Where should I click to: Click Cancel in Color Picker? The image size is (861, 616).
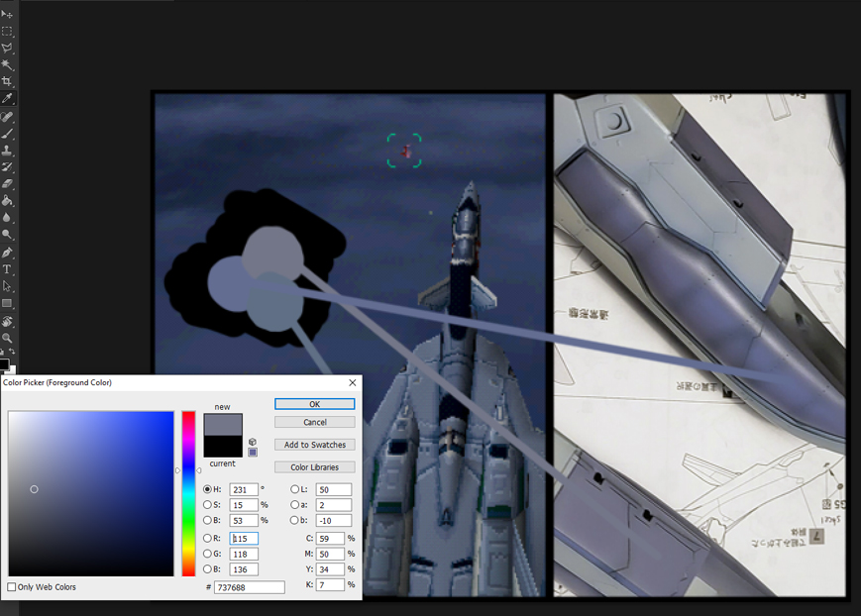[315, 422]
